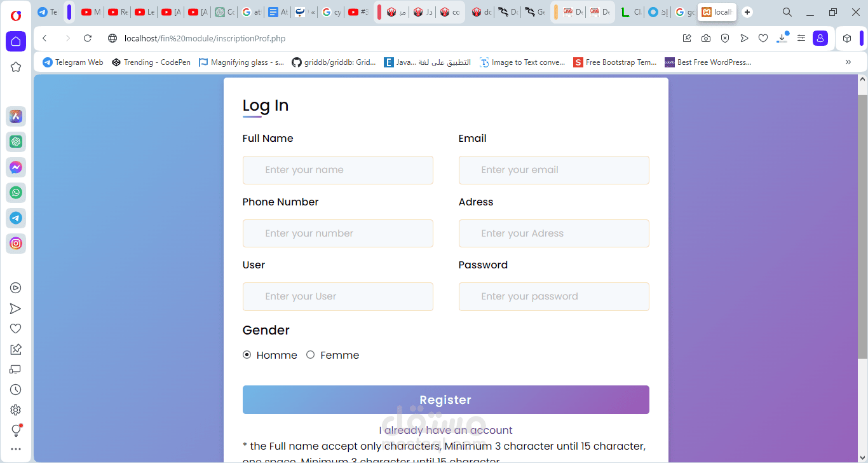
Task: Click the Password input field
Action: click(x=554, y=297)
